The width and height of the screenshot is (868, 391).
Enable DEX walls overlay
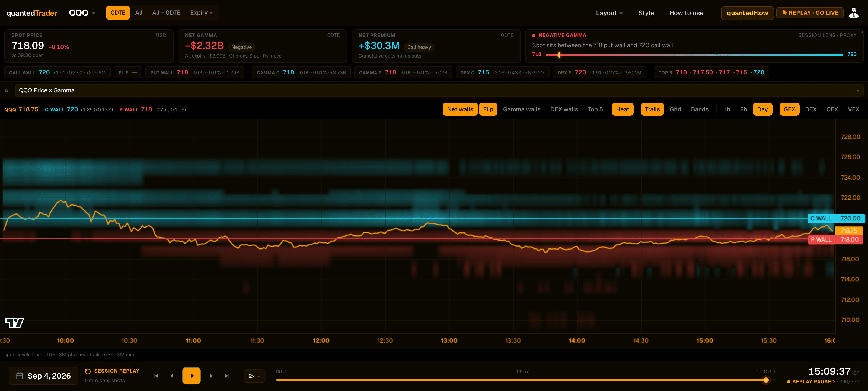(564, 109)
